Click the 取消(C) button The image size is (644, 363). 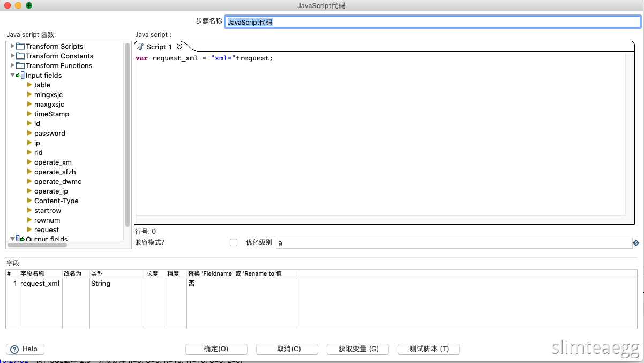pyautogui.click(x=287, y=349)
